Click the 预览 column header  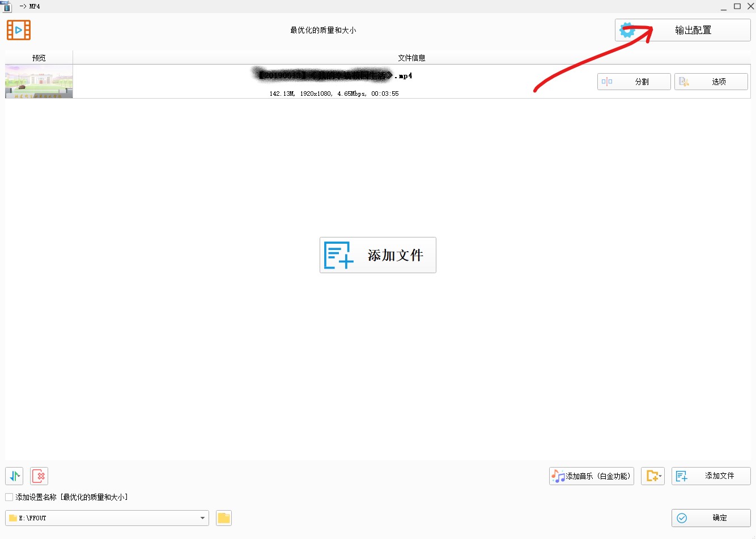[x=39, y=58]
